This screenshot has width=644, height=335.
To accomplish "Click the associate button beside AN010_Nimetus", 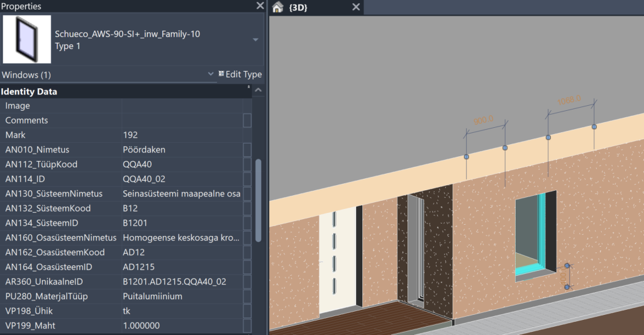I will click(247, 150).
